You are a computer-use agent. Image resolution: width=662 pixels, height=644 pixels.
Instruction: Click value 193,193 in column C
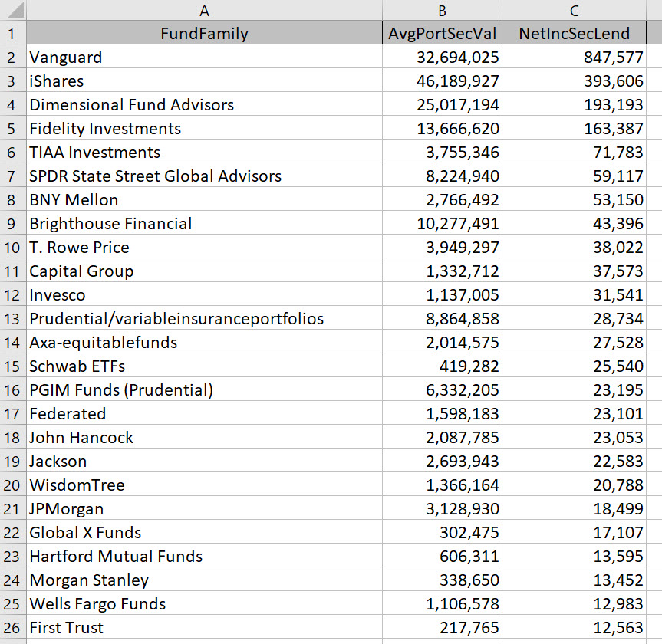575,105
